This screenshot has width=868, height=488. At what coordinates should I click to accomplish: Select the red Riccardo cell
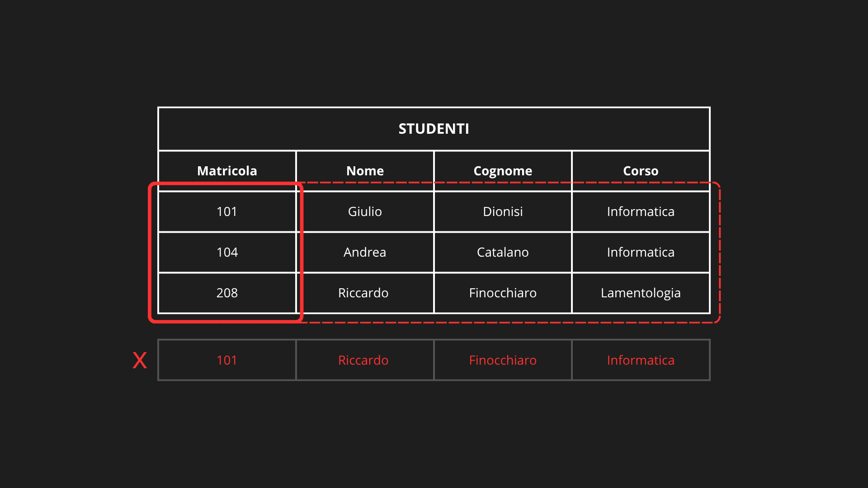(x=363, y=360)
